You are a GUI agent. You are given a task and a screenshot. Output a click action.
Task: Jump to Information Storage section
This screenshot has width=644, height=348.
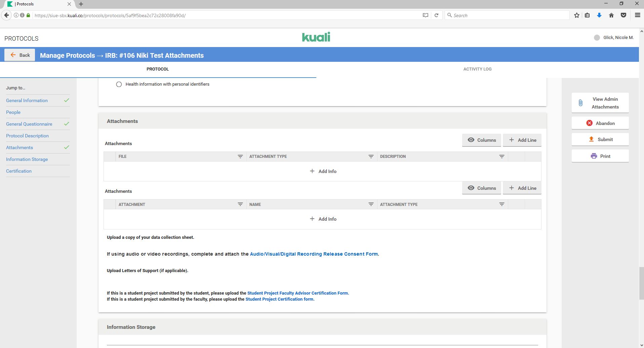click(x=27, y=159)
